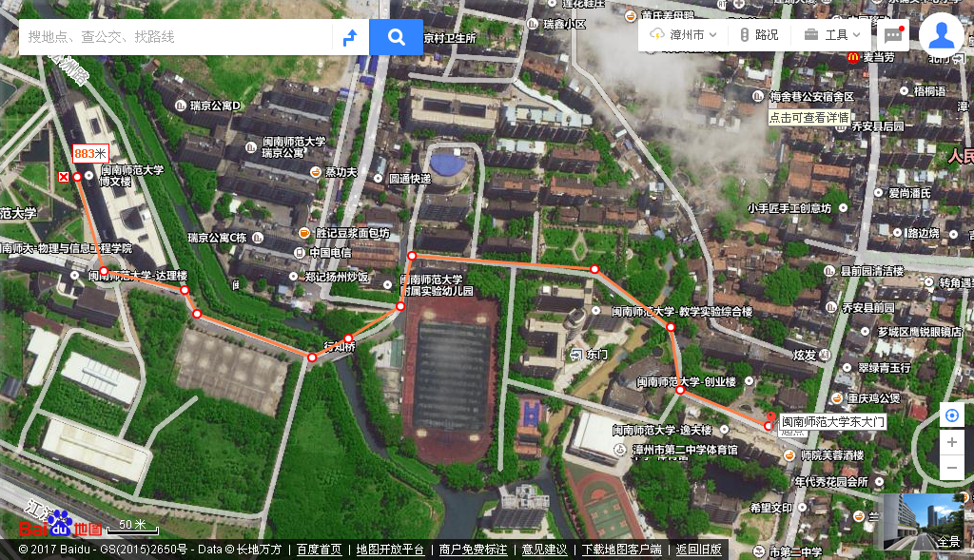Click the 返回旧版 link
The height and width of the screenshot is (560, 974).
click(699, 550)
